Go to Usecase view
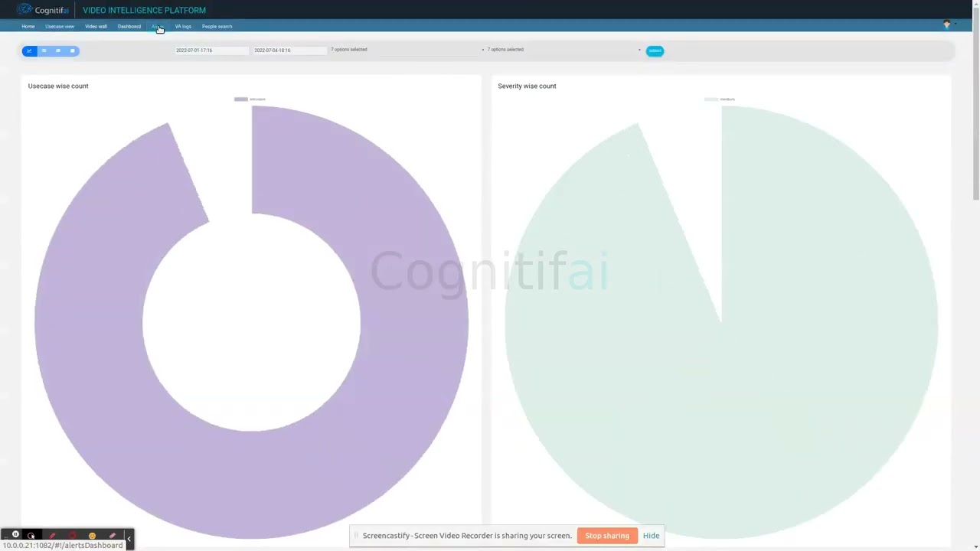 coord(60,27)
